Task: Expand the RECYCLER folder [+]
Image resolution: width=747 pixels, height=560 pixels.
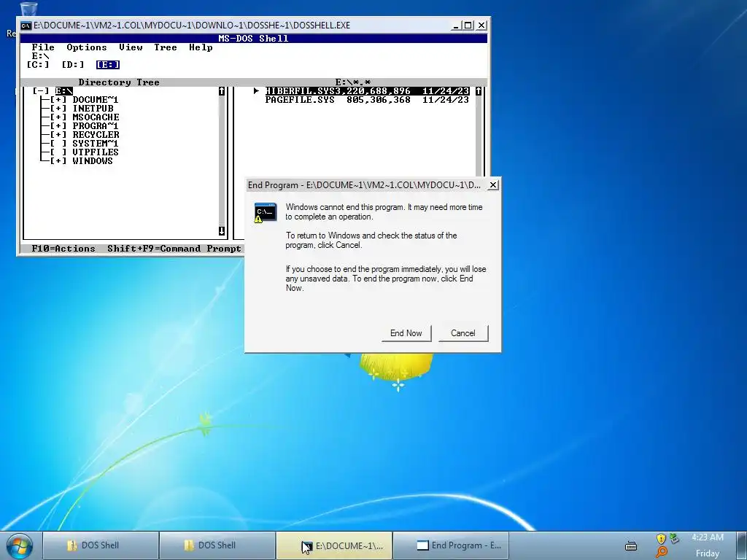Action: (x=58, y=135)
